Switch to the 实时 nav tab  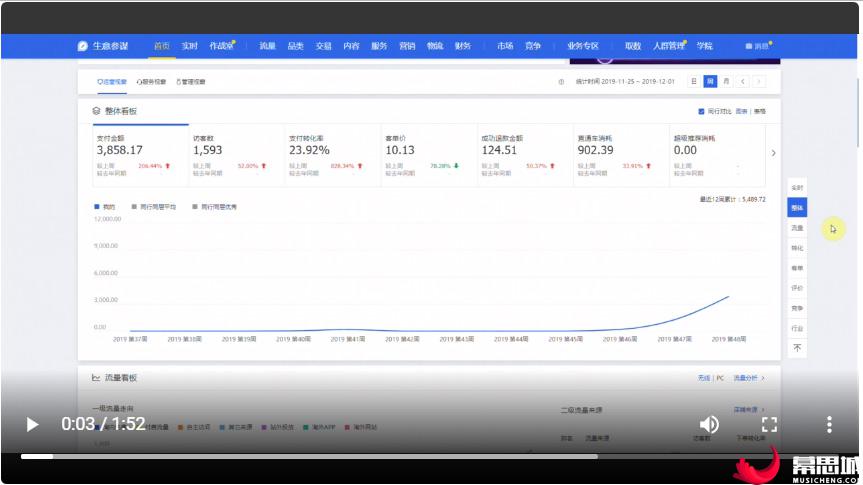click(x=190, y=46)
